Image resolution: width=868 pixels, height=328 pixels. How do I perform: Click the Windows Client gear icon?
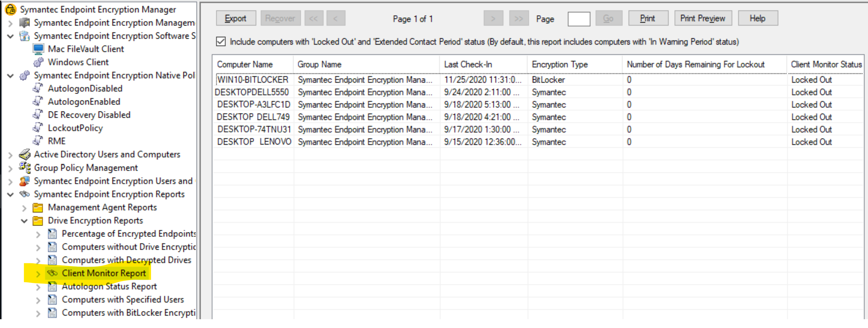click(38, 62)
